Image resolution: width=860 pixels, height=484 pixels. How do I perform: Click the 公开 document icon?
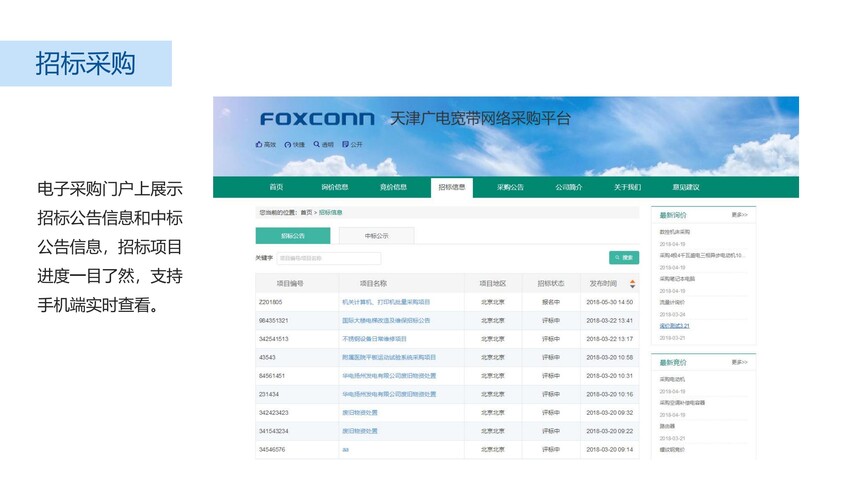(346, 144)
